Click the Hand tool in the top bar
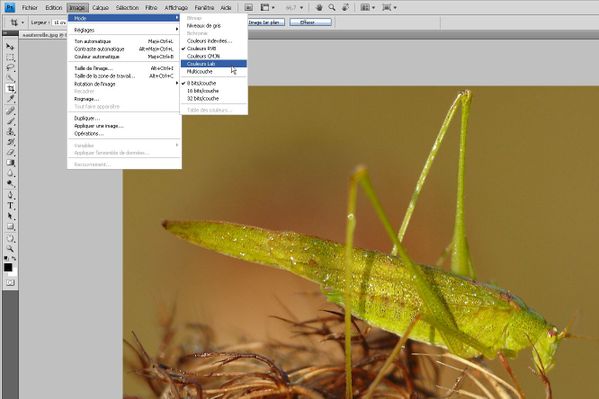The height and width of the screenshot is (399, 599). point(319,7)
